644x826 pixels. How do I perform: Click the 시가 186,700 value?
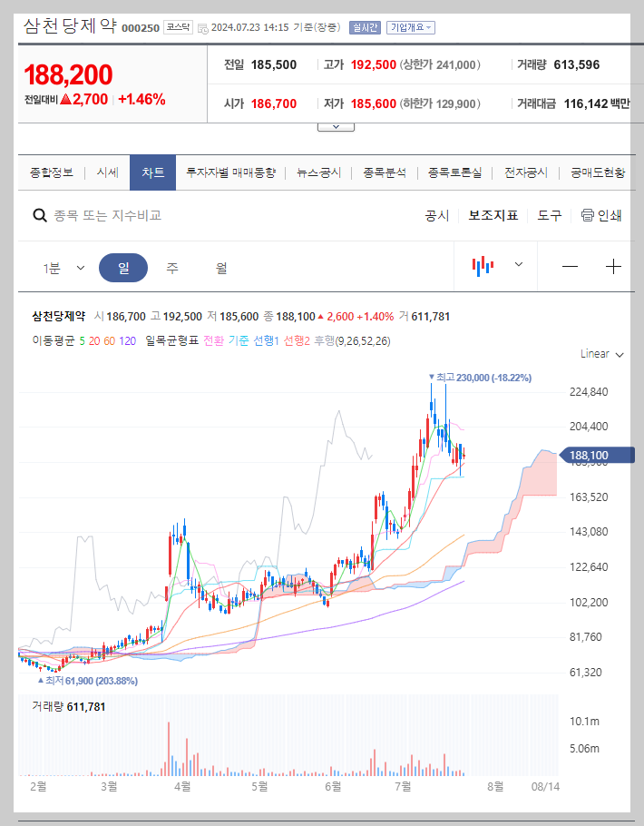click(x=274, y=103)
